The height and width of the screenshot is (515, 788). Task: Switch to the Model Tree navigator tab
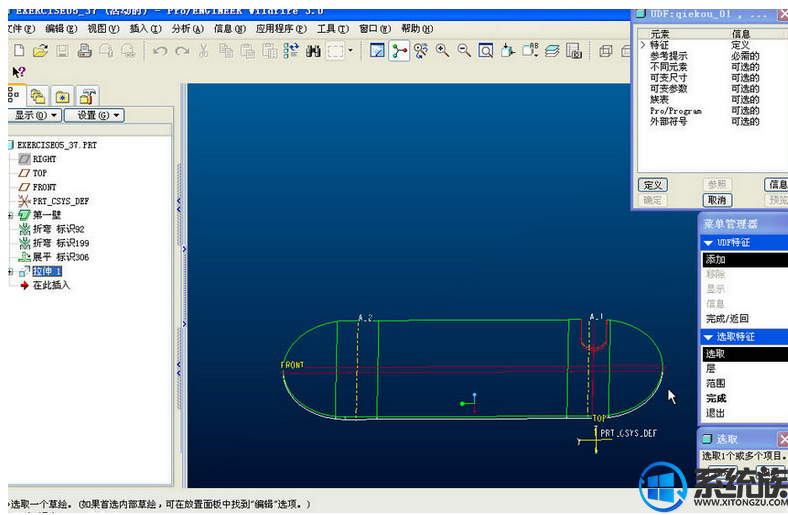coord(14,94)
